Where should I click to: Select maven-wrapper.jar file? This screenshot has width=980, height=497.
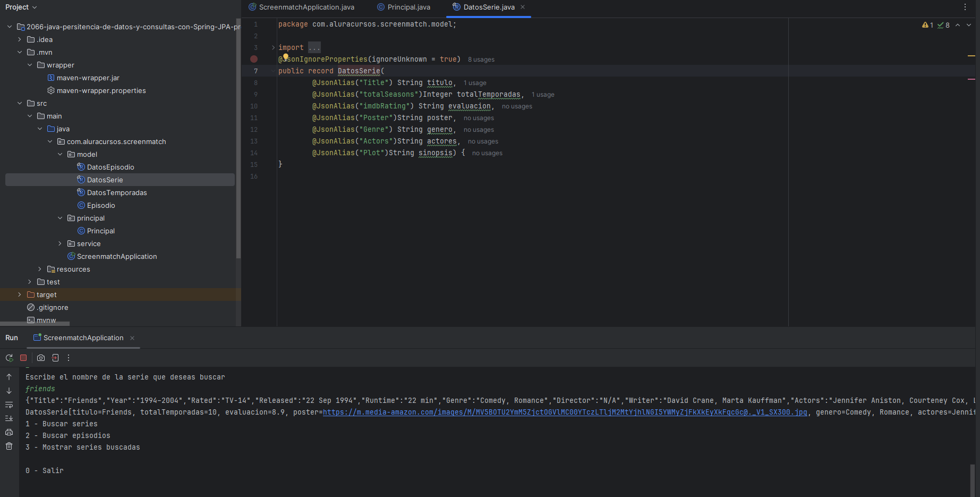pos(83,78)
